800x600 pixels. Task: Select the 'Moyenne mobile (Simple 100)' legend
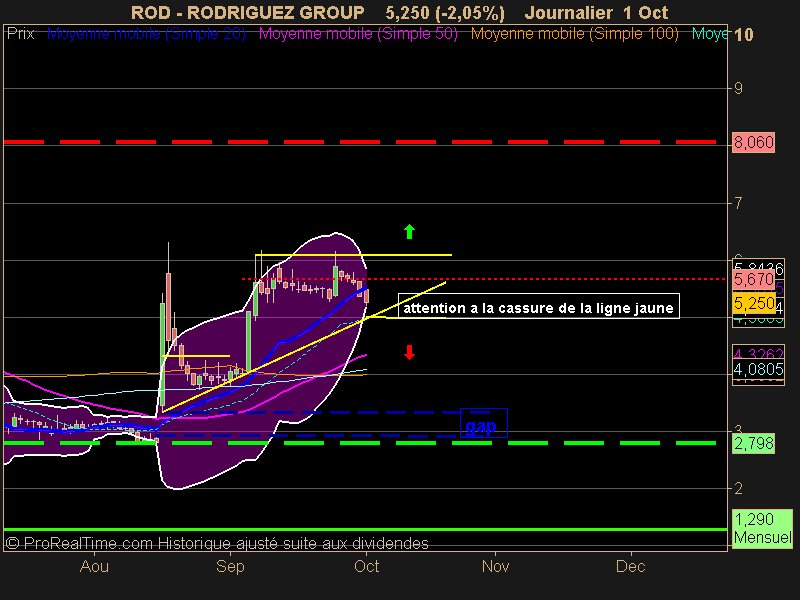click(x=574, y=34)
